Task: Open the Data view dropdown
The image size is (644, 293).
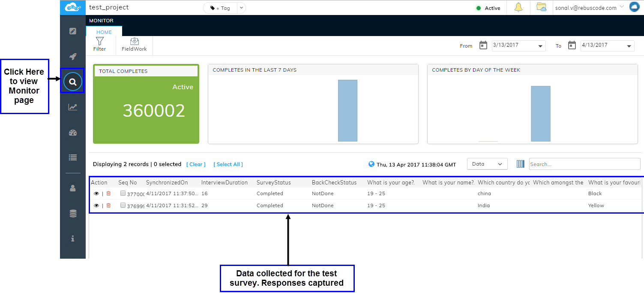Action: pos(487,164)
